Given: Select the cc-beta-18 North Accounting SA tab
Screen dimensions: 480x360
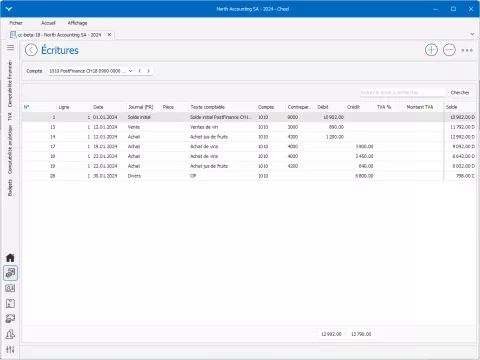Looking at the screenshot, I should point(59,35).
